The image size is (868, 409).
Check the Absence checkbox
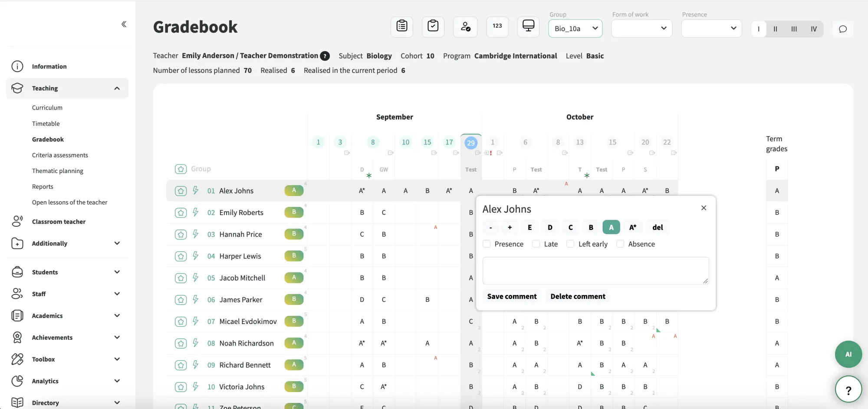click(x=620, y=244)
